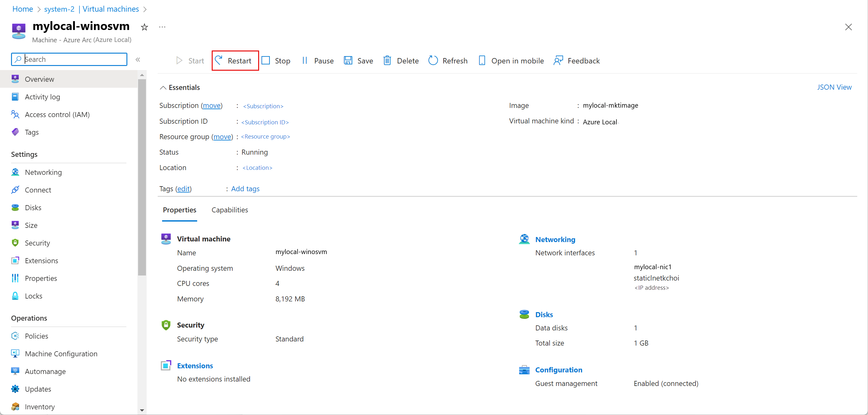Pause the virtual machine
868x415 pixels.
pyautogui.click(x=318, y=61)
